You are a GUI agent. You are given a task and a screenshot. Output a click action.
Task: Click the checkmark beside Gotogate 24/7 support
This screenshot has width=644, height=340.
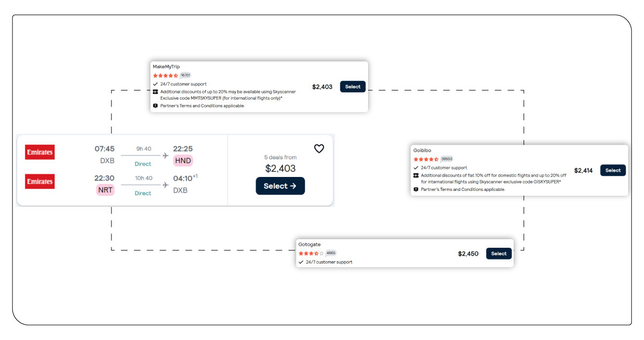tap(302, 262)
